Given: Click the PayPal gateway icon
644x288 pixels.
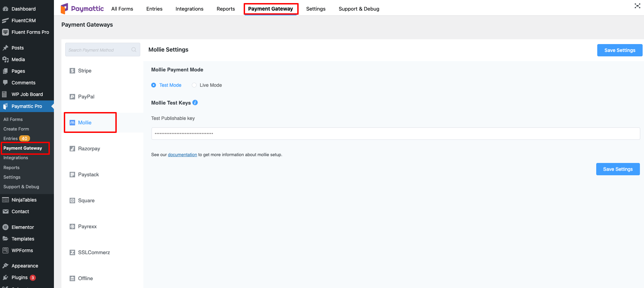Looking at the screenshot, I should [x=72, y=97].
